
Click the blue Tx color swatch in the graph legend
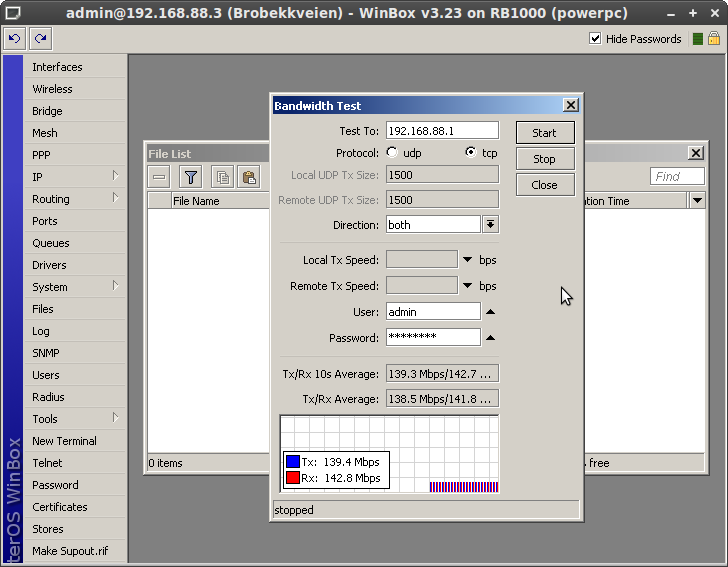(x=292, y=462)
